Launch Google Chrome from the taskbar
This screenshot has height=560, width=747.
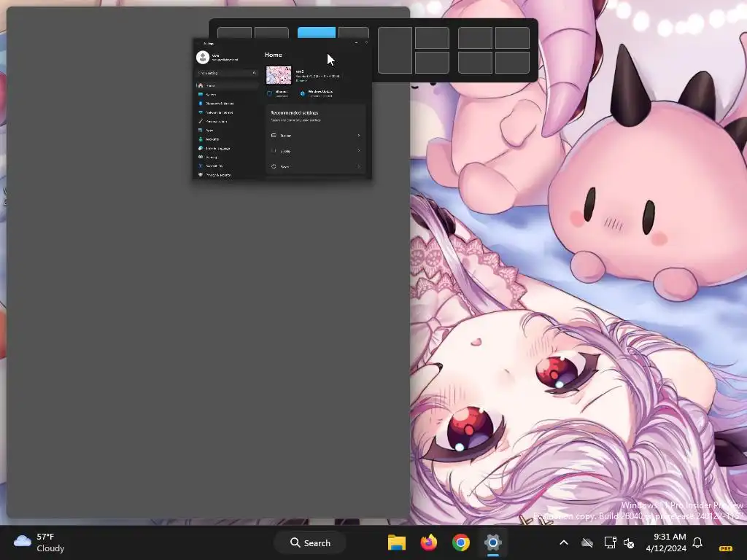461,542
